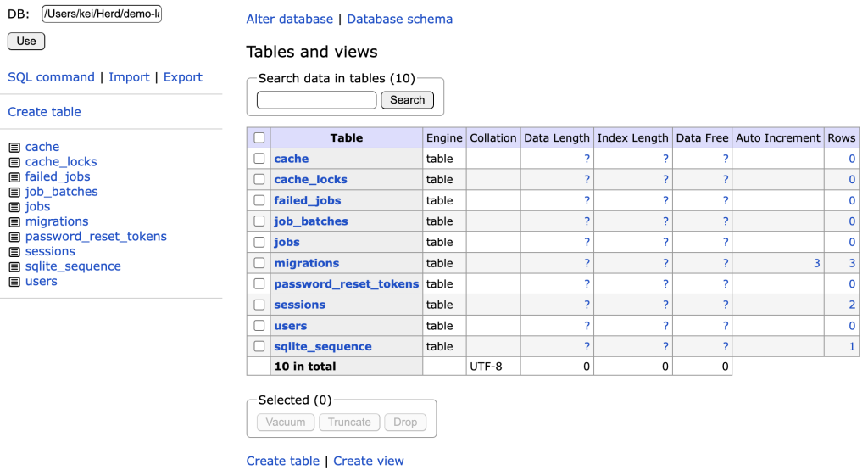Open the Export page link
Viewport: 868px width, 476px height.
tap(182, 77)
